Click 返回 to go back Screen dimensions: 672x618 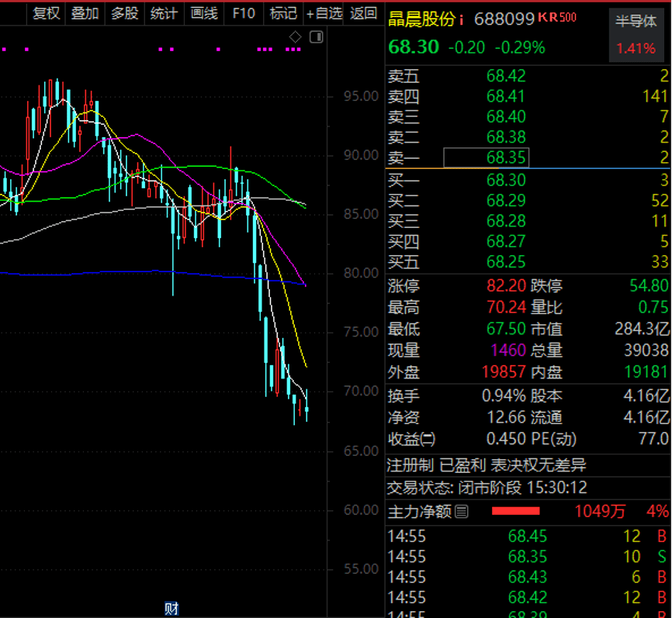pyautogui.click(x=363, y=14)
